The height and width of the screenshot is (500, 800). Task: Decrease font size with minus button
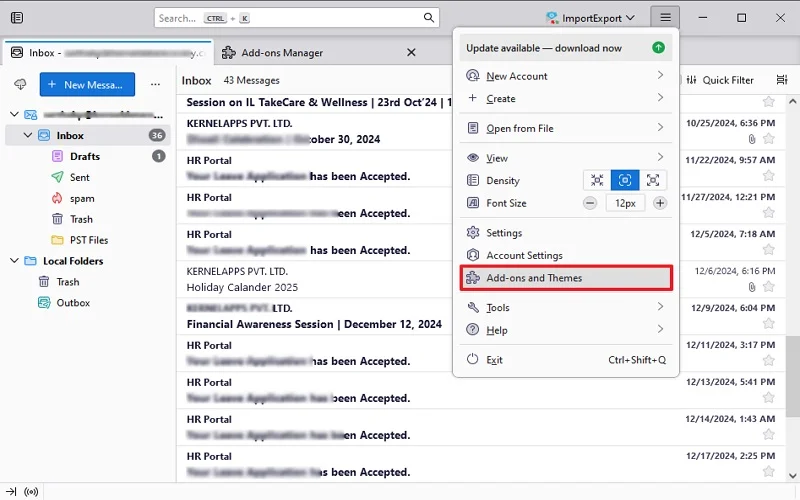click(x=590, y=203)
